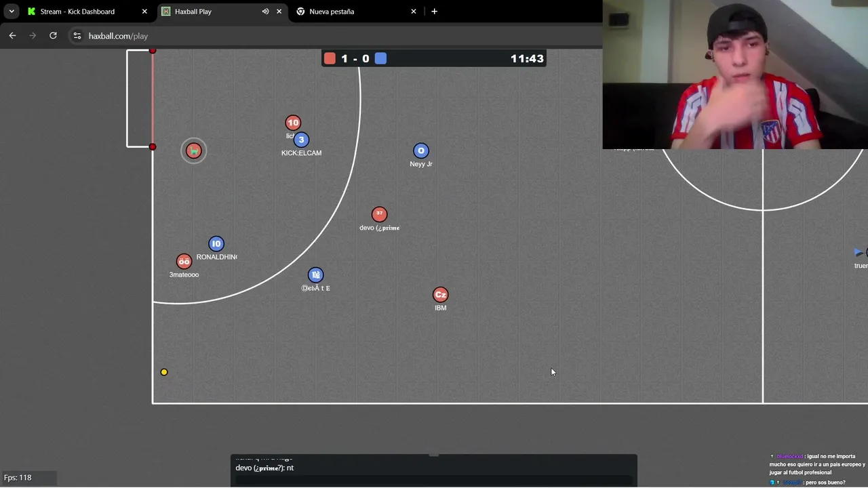This screenshot has height=488, width=868.
Task: Click the lower red goal post
Action: click(153, 147)
